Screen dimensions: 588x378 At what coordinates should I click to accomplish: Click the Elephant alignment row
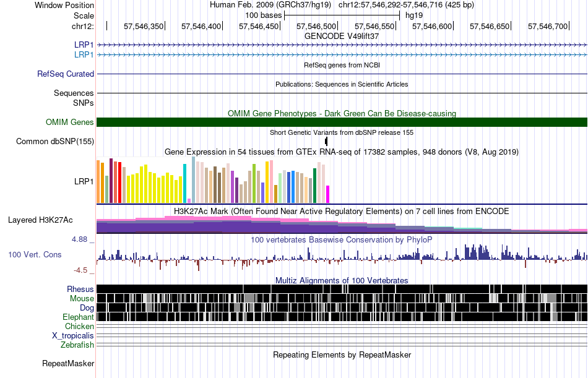(x=342, y=317)
